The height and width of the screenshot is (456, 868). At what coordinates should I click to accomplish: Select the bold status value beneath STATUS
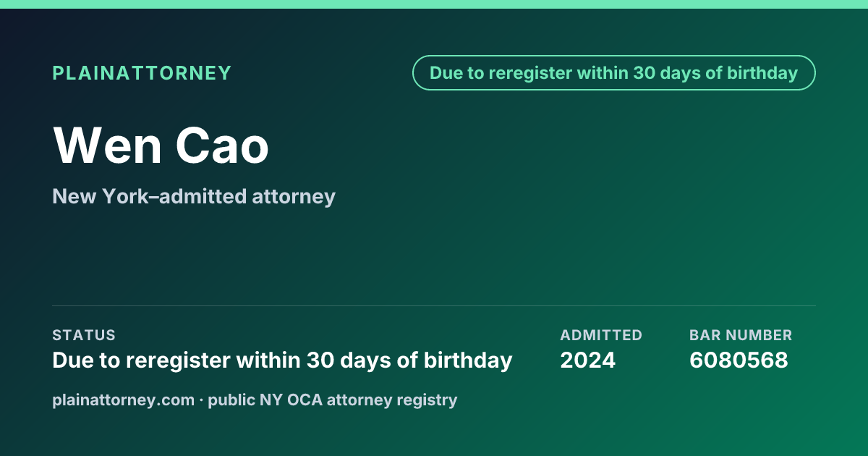click(x=282, y=360)
